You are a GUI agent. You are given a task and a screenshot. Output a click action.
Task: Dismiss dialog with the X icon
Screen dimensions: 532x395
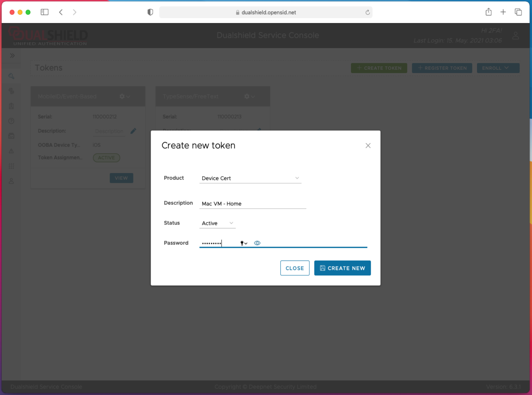(368, 145)
